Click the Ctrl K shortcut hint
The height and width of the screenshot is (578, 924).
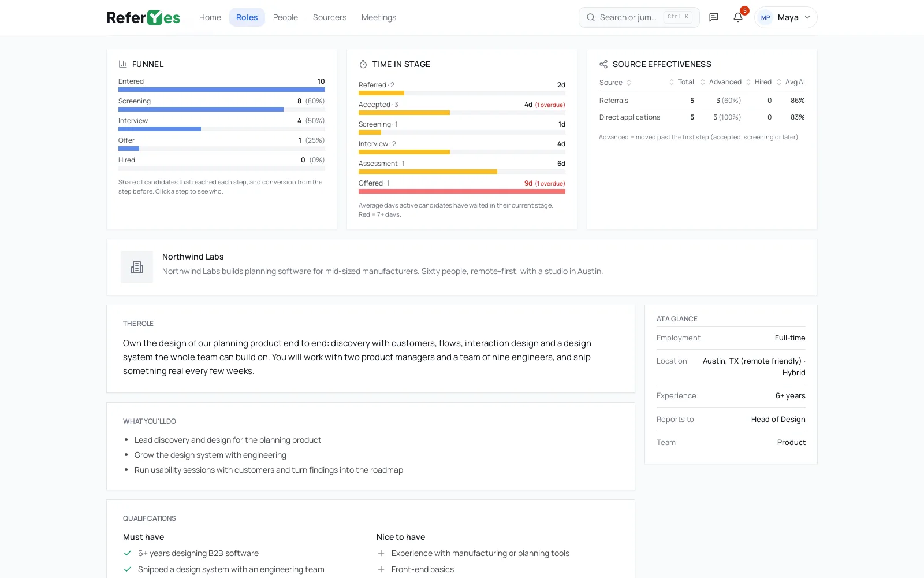click(x=678, y=17)
